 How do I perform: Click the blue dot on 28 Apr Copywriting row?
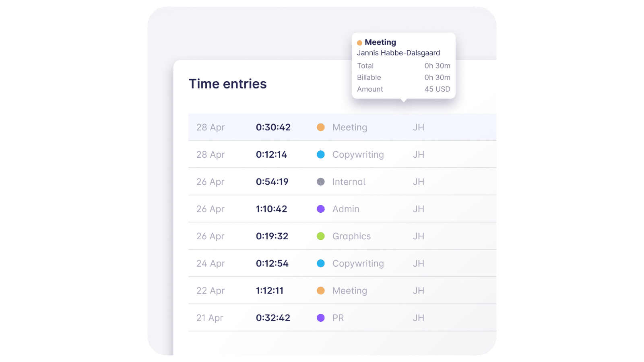[321, 154]
